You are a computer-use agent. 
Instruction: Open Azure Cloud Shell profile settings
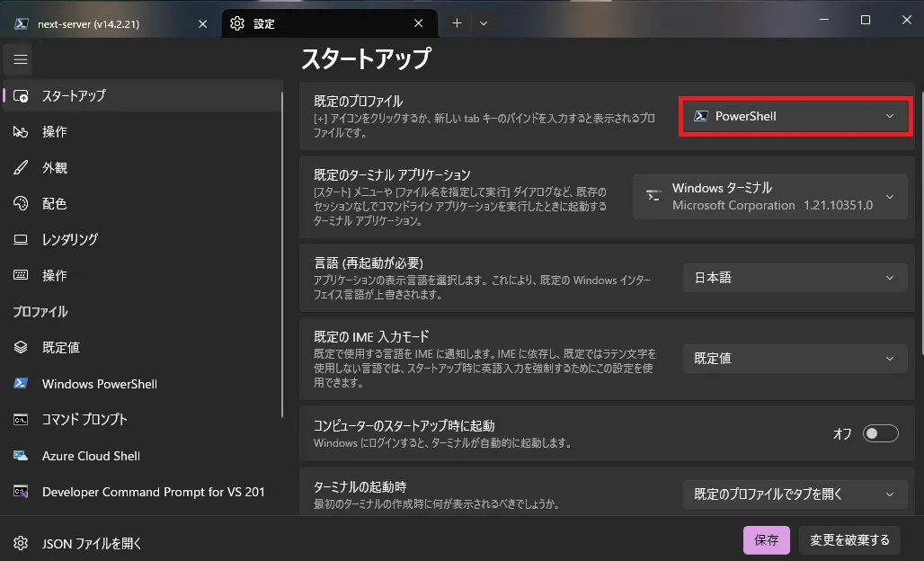tap(143, 456)
